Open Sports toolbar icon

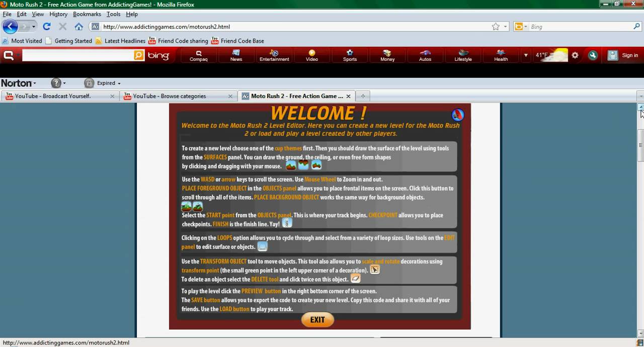point(350,56)
